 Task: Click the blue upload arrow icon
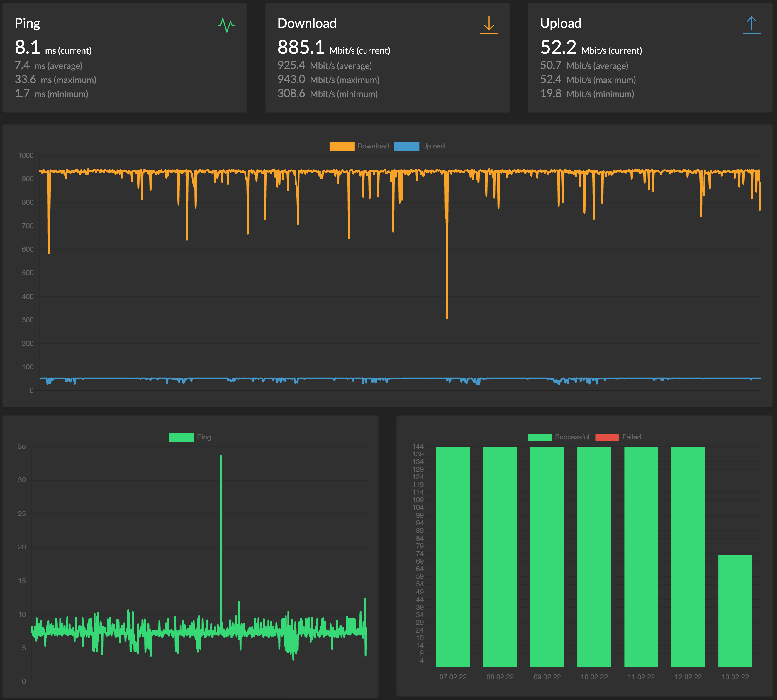coord(751,25)
